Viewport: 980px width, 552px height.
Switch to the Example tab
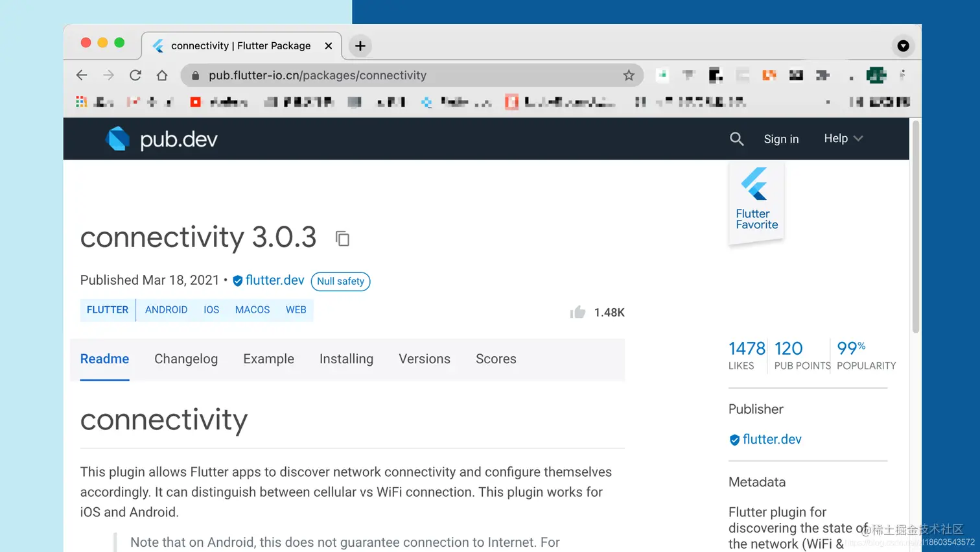point(268,359)
